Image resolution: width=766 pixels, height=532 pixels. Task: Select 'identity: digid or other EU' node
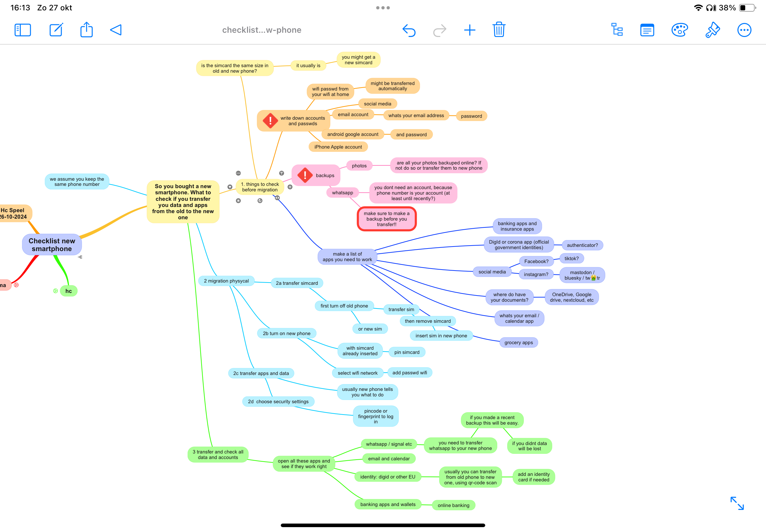click(388, 477)
